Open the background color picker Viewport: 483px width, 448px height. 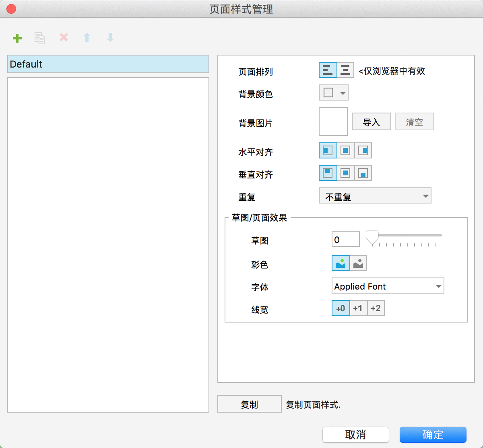(x=333, y=92)
